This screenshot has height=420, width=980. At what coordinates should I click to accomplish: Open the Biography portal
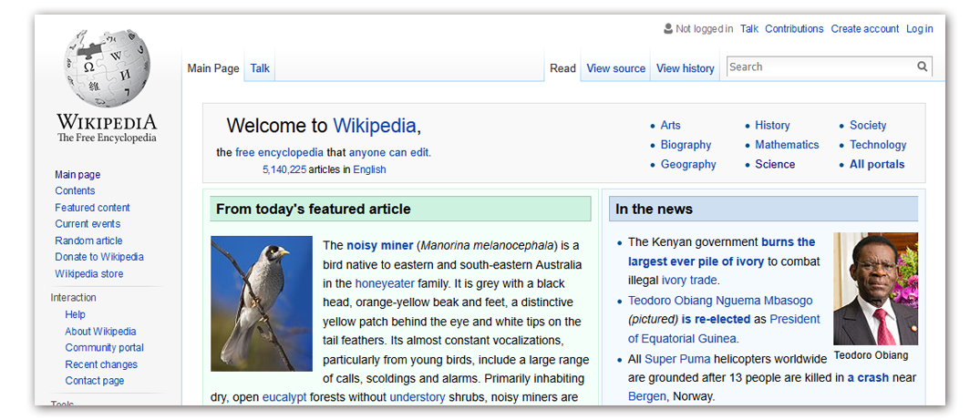point(686,144)
